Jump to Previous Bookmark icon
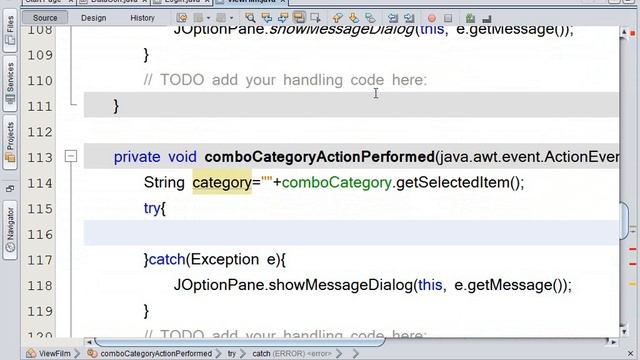Screen dimensions: 640x360 pos(338,18)
